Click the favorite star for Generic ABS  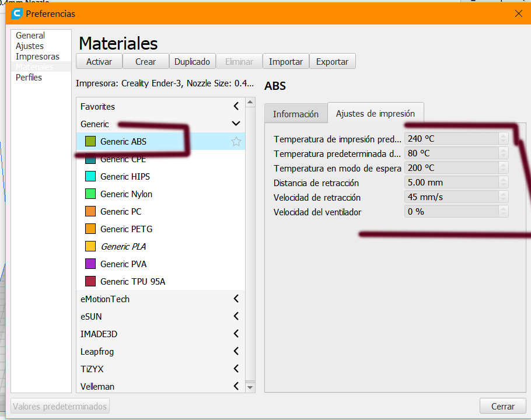point(236,142)
